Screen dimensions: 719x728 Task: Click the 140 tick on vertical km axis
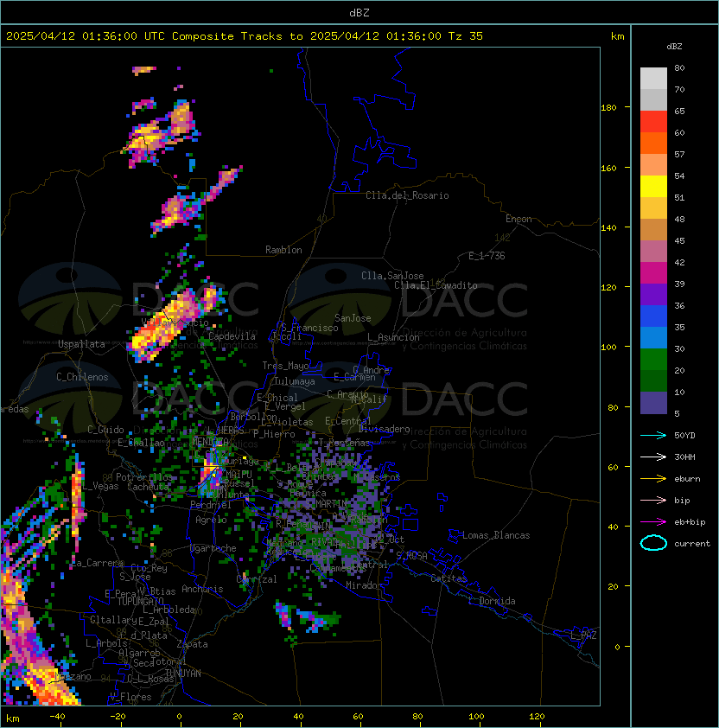pyautogui.click(x=608, y=227)
